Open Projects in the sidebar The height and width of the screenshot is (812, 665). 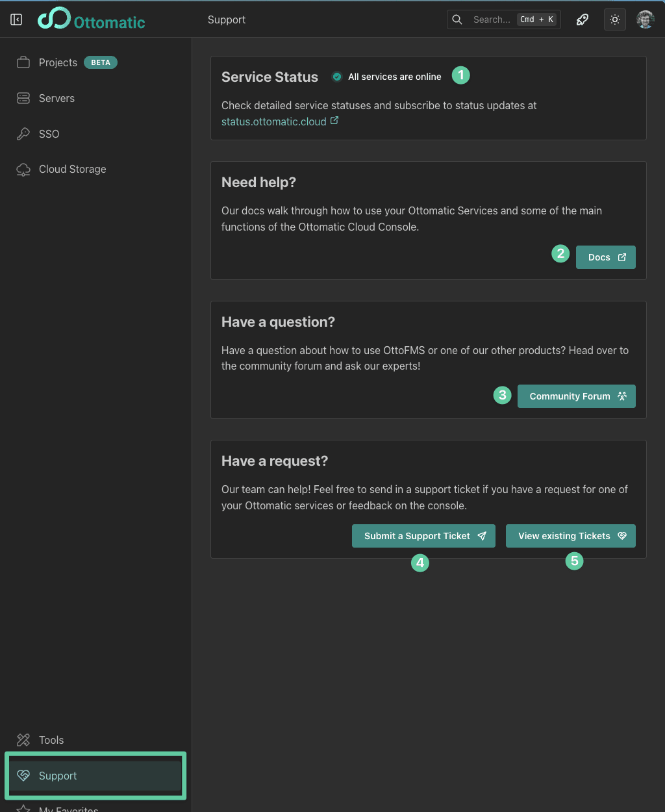(x=58, y=62)
